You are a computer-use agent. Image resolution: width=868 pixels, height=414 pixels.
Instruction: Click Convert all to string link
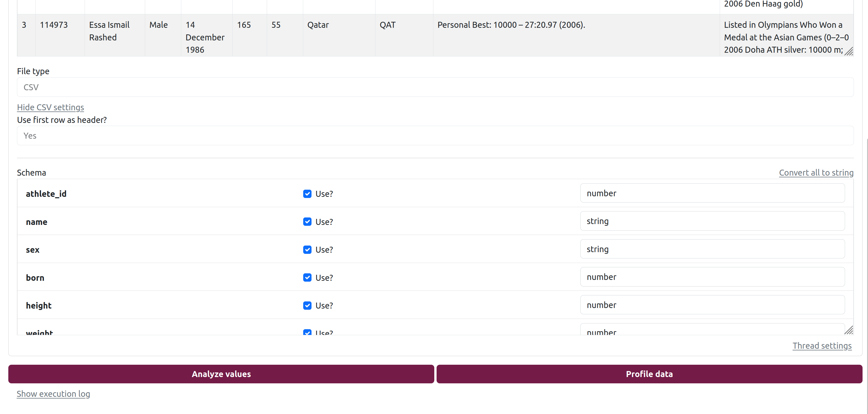point(816,173)
